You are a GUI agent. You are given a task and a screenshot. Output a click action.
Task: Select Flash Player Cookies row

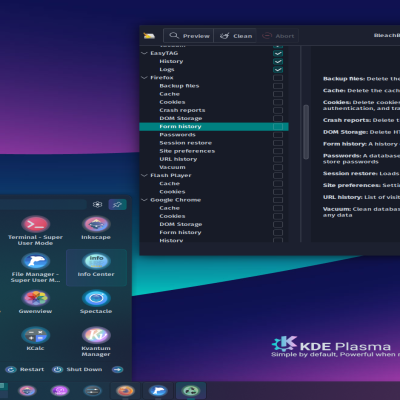click(x=214, y=192)
